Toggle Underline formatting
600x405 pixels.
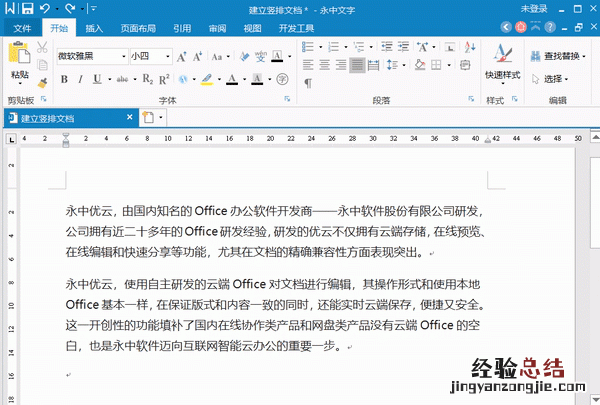[97, 79]
